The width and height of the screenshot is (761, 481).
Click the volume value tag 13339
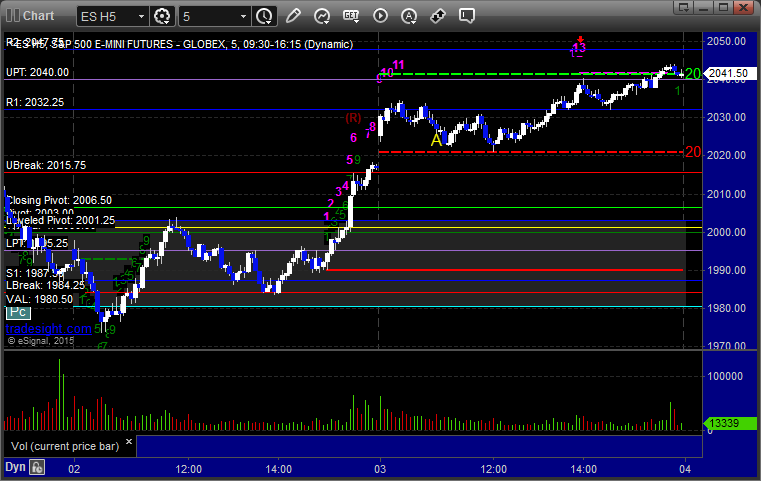(x=729, y=423)
